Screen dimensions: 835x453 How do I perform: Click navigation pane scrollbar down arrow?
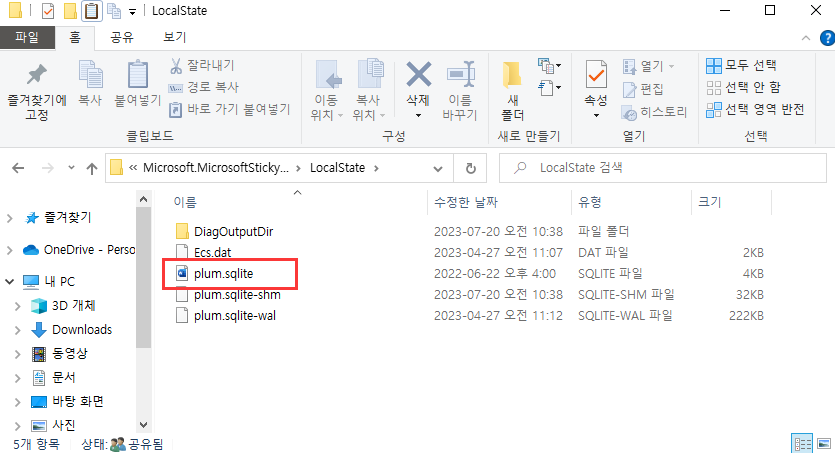click(x=143, y=424)
